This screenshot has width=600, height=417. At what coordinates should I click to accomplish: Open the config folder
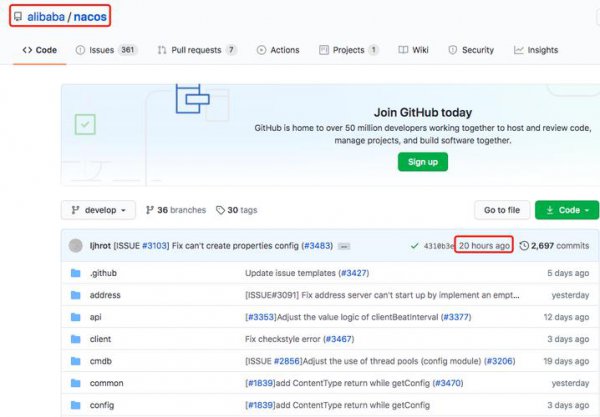click(102, 405)
